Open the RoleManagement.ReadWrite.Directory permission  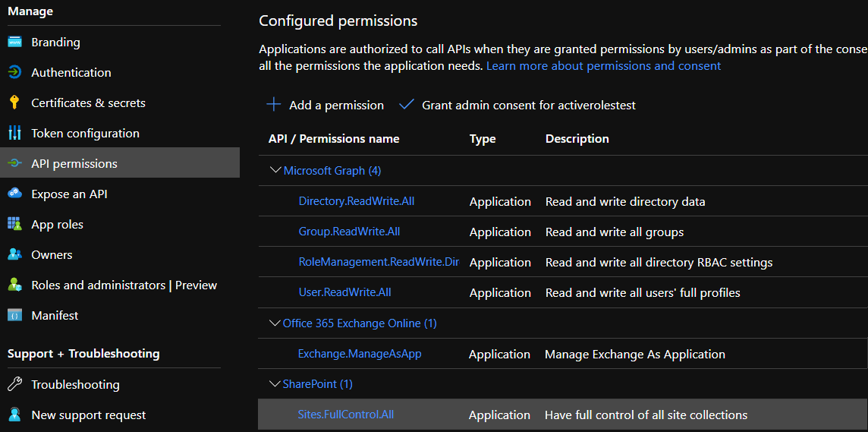pyautogui.click(x=379, y=262)
